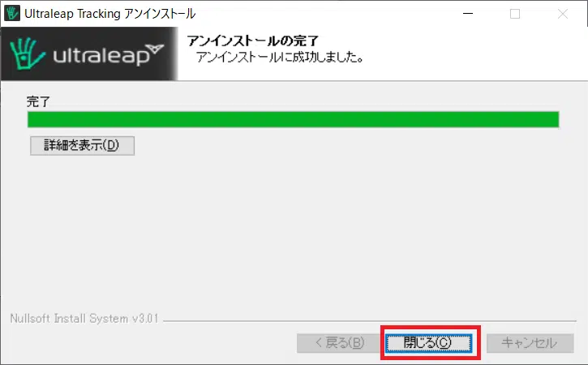Click the separator line beside Nullsoft text
588x365 pixels.
pyautogui.click(x=370, y=321)
